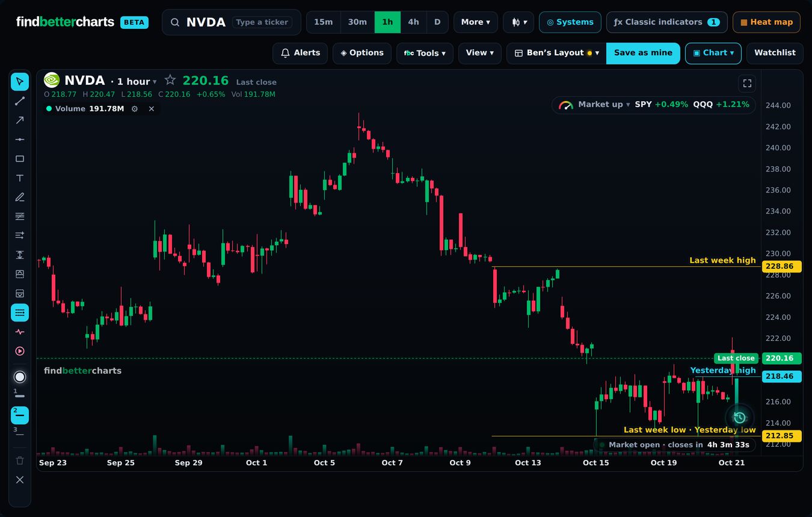Open the drawing color picker swatch
Viewport: 812px width, 517px height.
coord(20,377)
